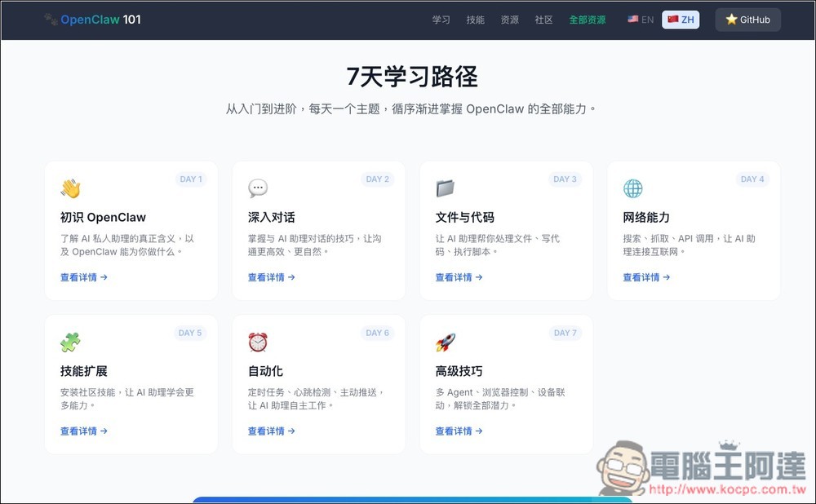Viewport: 816px width, 504px height.
Task: Open 查看详情 under 初识 OpenClaw
Action: [78, 277]
